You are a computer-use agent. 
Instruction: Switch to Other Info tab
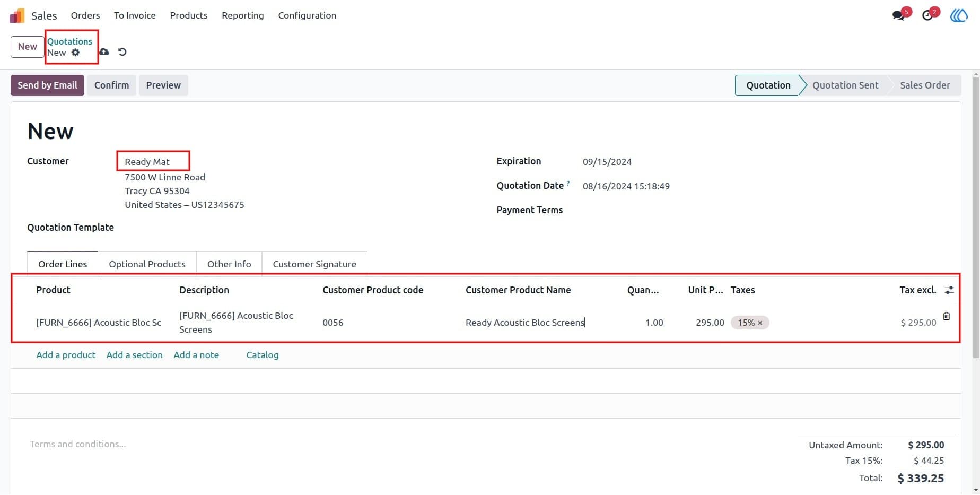pyautogui.click(x=229, y=264)
